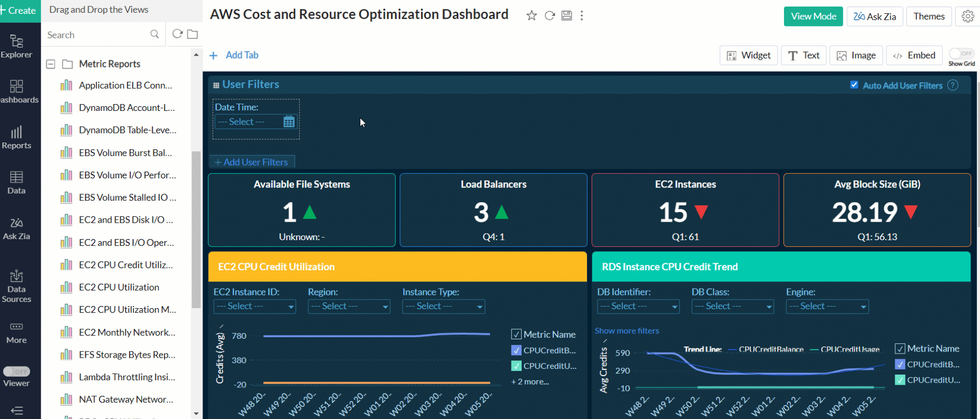Image resolution: width=980 pixels, height=419 pixels.
Task: Open dashboard settings gear icon
Action: [x=967, y=16]
